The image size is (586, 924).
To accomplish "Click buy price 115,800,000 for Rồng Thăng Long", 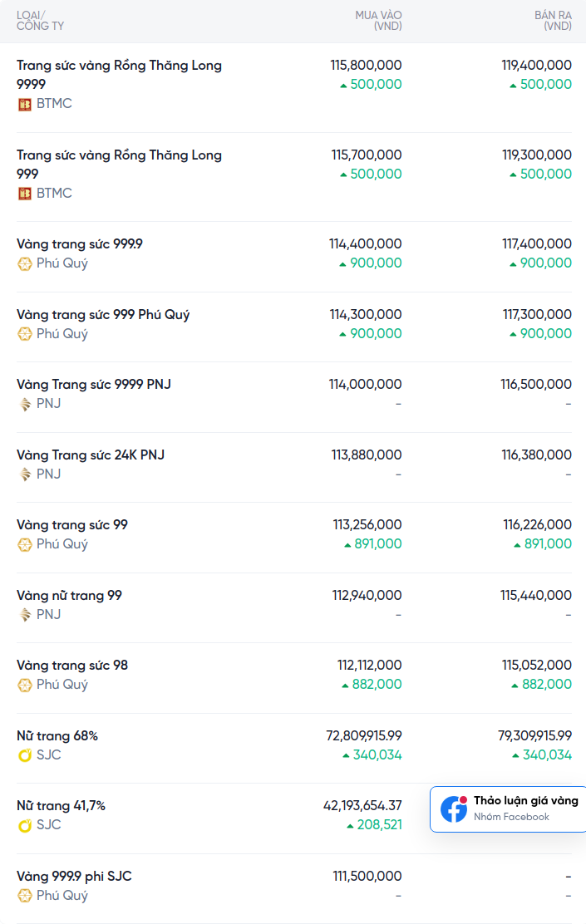I will [366, 65].
